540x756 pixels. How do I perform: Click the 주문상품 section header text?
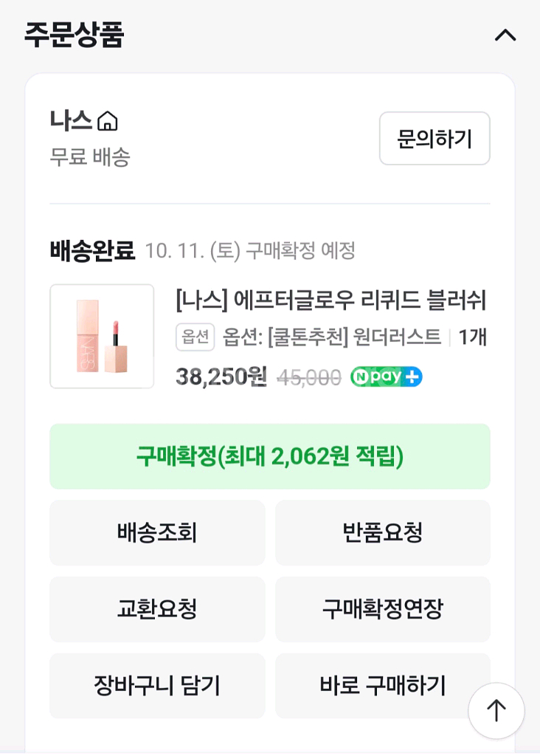(x=74, y=35)
